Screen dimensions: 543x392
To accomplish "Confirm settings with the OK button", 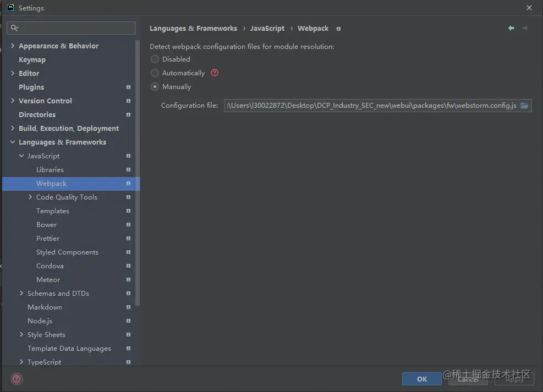I will point(422,379).
